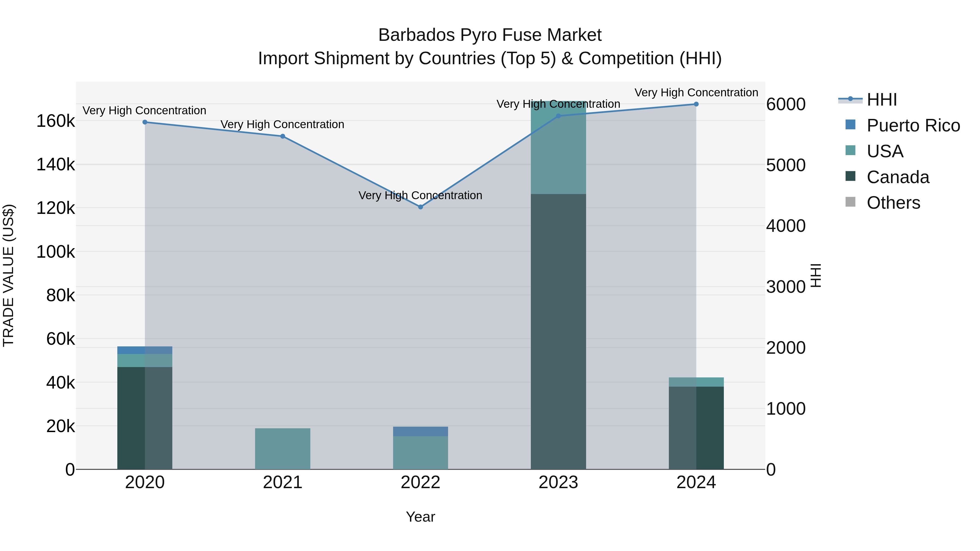This screenshot has height=551, width=980.
Task: Click the 3000 right axis tick
Action: [786, 287]
